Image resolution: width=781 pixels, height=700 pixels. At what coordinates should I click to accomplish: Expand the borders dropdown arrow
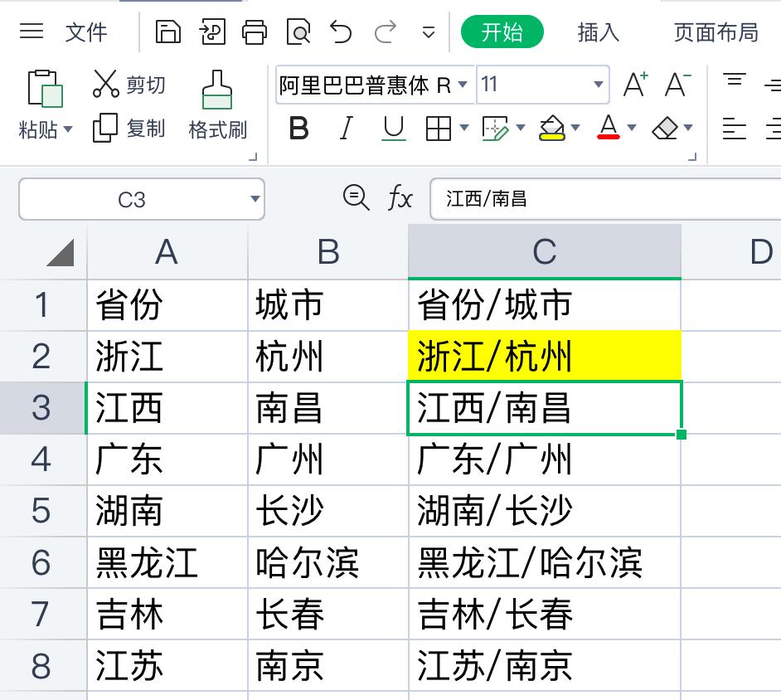(464, 129)
